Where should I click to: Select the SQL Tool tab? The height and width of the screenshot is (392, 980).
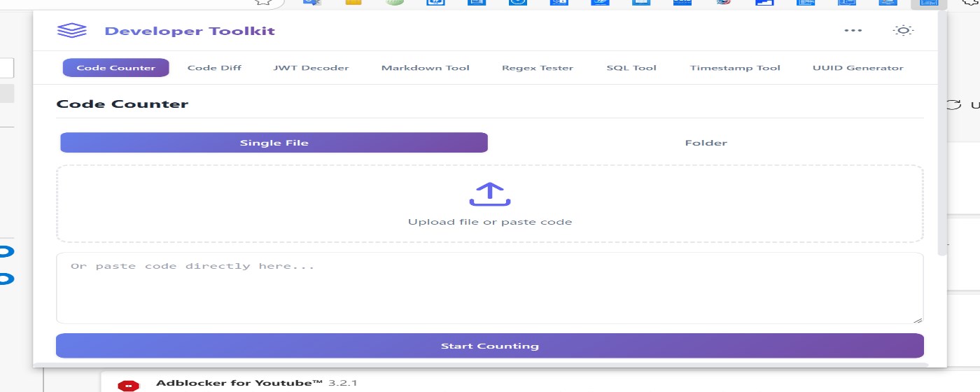pyautogui.click(x=631, y=68)
